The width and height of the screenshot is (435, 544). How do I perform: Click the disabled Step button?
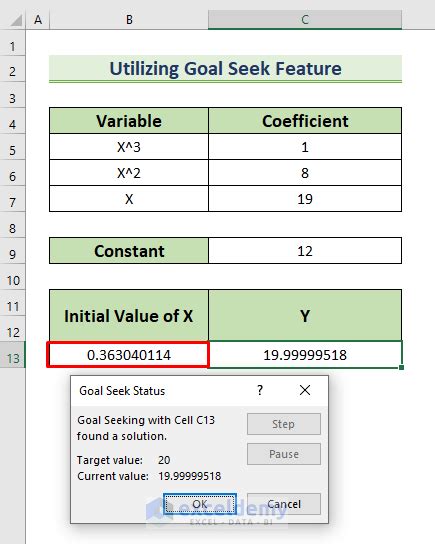(284, 424)
